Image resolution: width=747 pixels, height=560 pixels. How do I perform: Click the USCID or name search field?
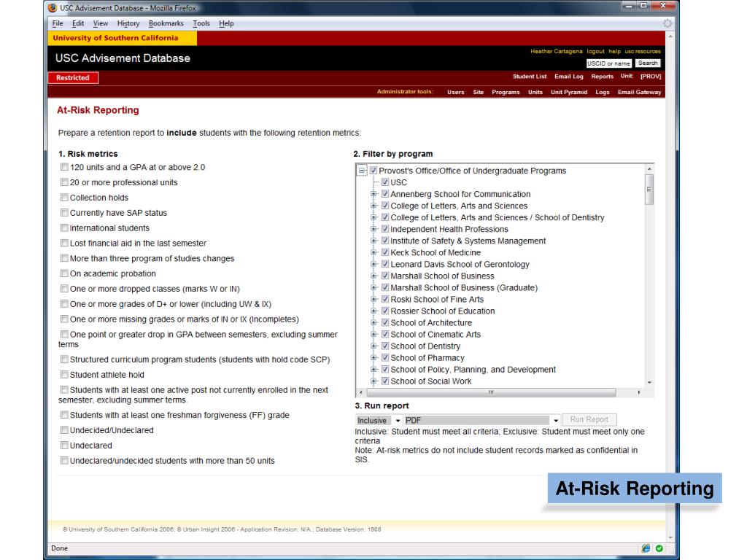[x=609, y=63]
